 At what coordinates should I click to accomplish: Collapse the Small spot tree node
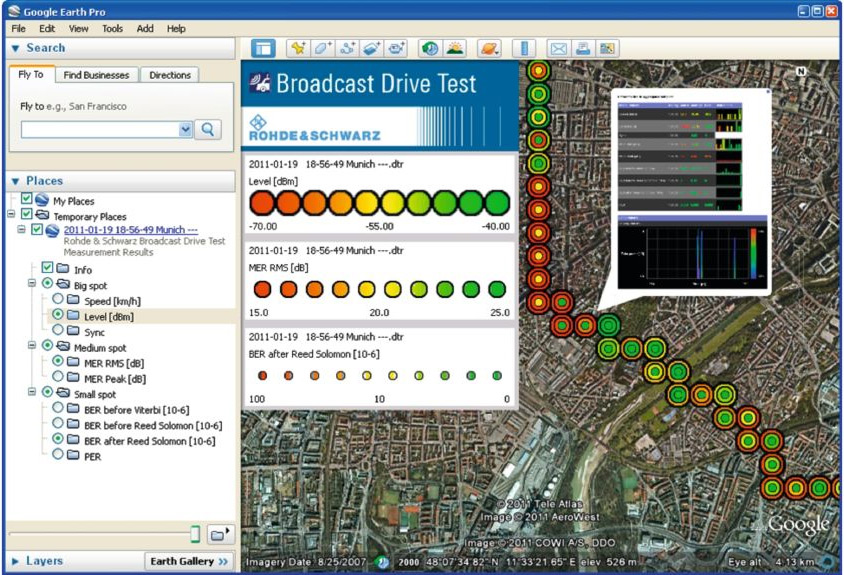click(x=32, y=392)
